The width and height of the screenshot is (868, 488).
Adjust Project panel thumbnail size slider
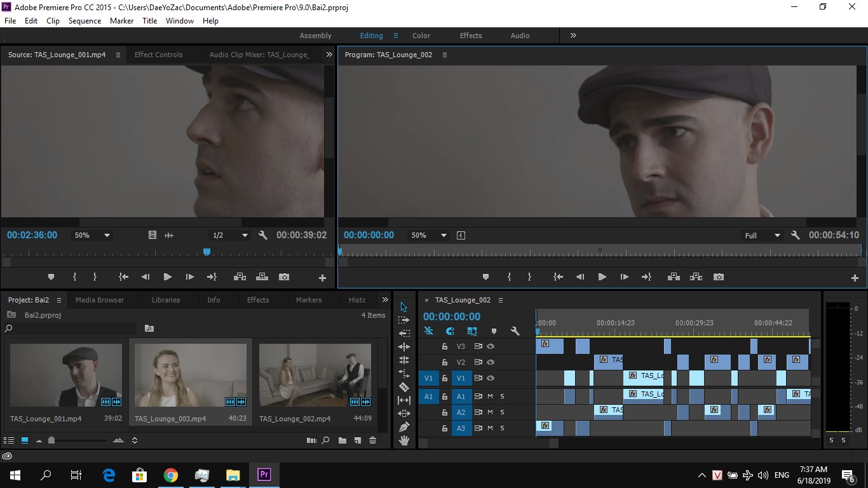(51, 440)
